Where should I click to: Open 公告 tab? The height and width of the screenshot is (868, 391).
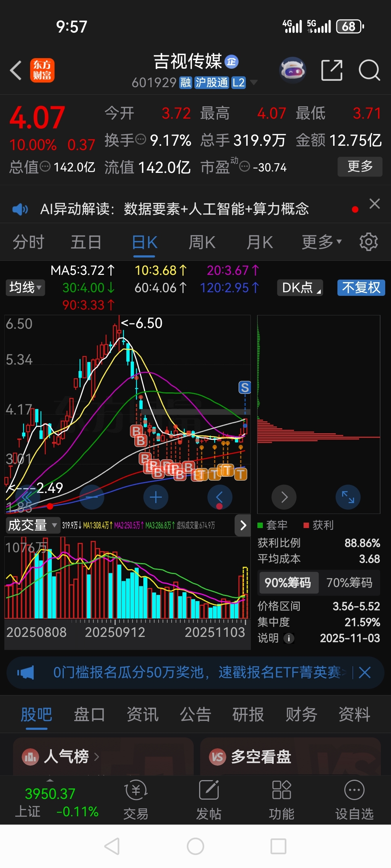point(195,714)
